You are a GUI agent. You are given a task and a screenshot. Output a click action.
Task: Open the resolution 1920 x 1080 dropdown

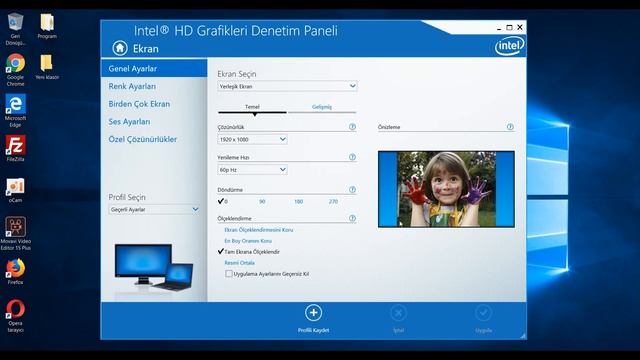[252, 139]
